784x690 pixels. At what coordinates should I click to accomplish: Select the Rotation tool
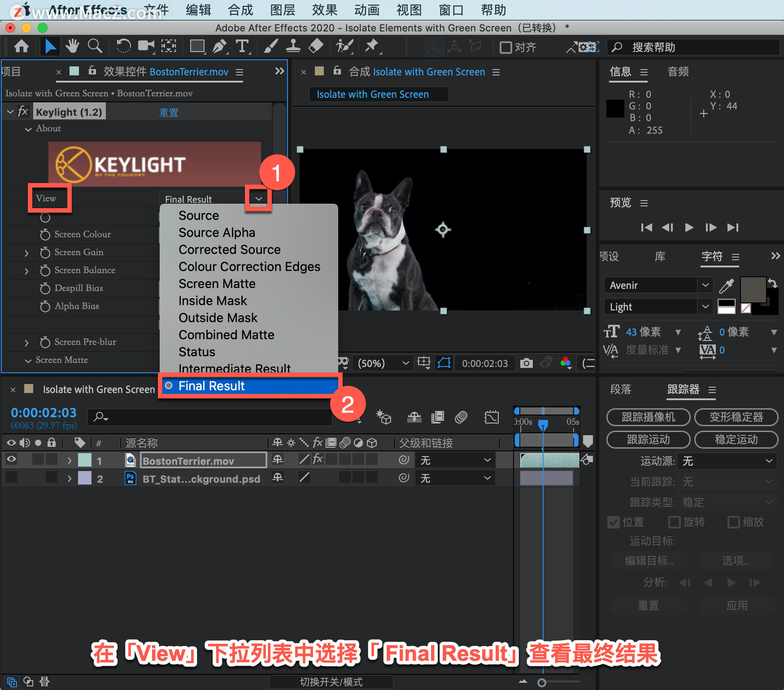tap(123, 46)
